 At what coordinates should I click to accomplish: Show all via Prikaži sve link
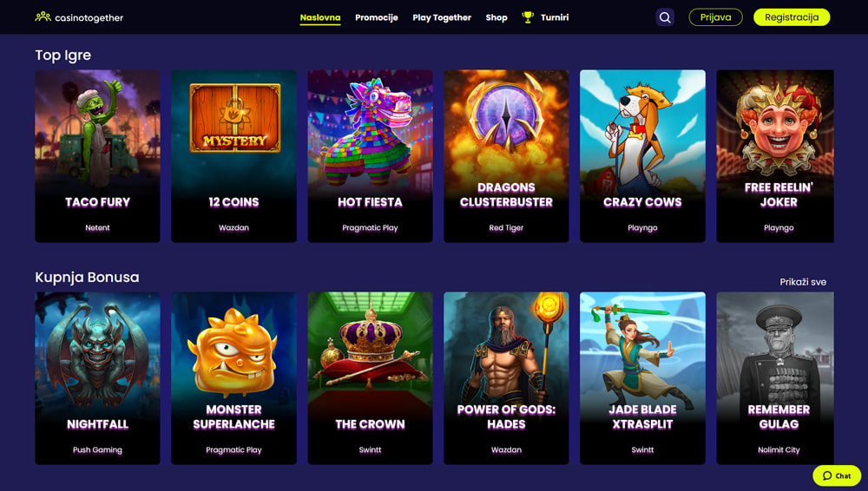803,282
